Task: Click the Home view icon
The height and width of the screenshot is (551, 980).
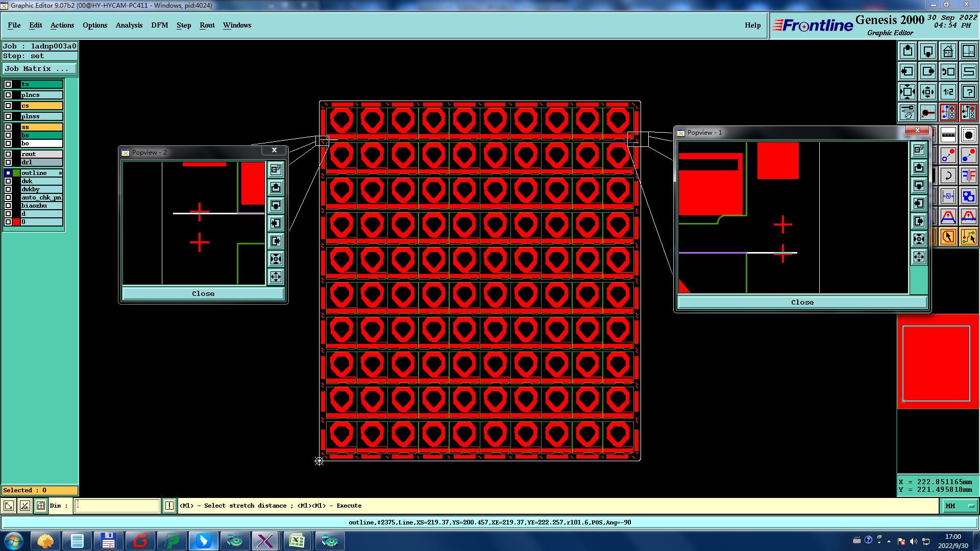Action: pyautogui.click(x=948, y=51)
